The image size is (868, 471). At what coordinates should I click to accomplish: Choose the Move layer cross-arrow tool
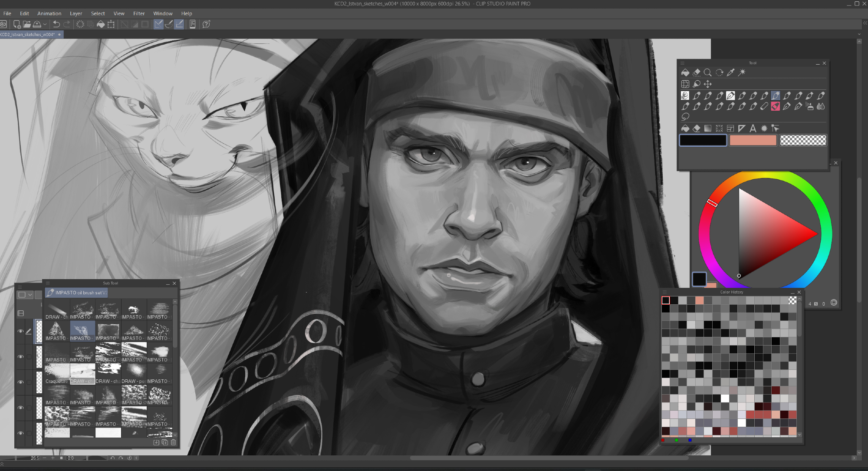pyautogui.click(x=707, y=84)
